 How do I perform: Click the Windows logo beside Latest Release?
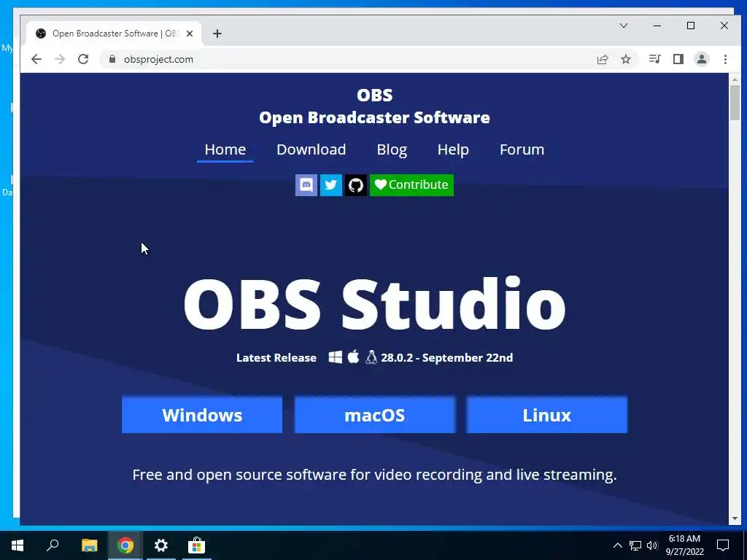point(336,357)
